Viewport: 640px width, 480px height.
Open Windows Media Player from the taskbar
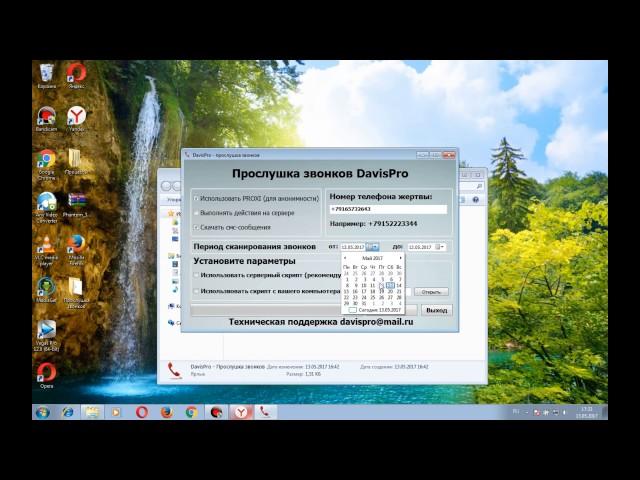116,412
